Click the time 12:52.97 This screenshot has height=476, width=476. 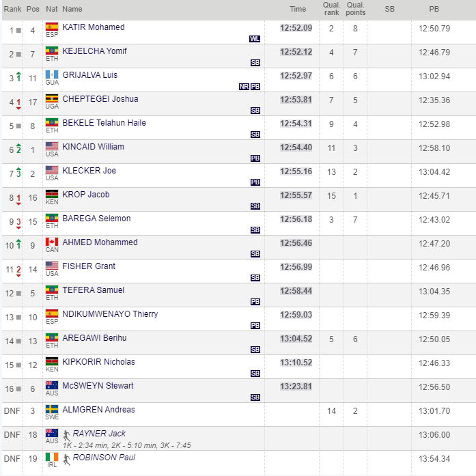tap(296, 76)
